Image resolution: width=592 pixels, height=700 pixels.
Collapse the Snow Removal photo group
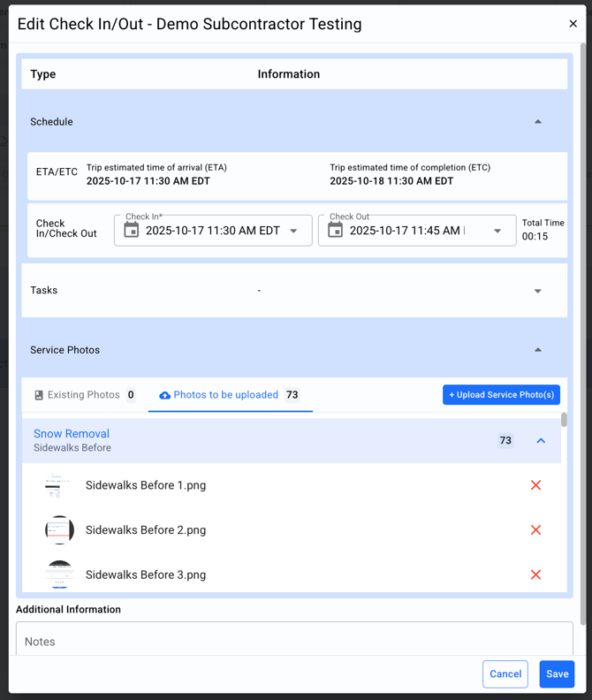[541, 440]
